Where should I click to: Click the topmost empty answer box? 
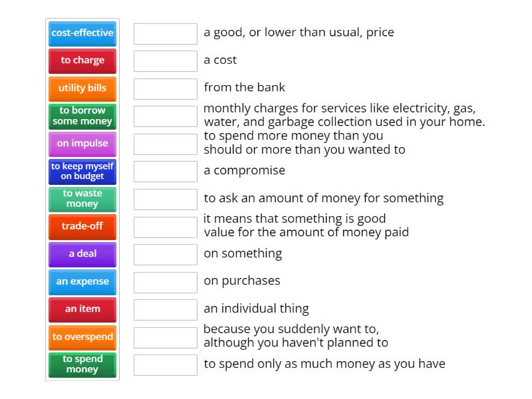click(165, 32)
